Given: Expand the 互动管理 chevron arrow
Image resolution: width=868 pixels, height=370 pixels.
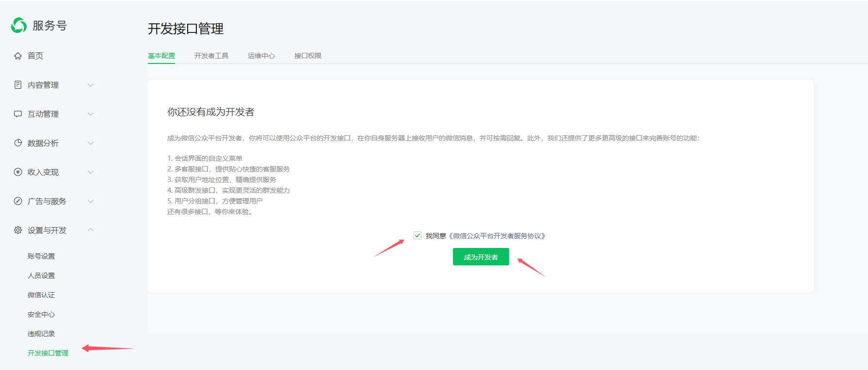Looking at the screenshot, I should [x=91, y=114].
